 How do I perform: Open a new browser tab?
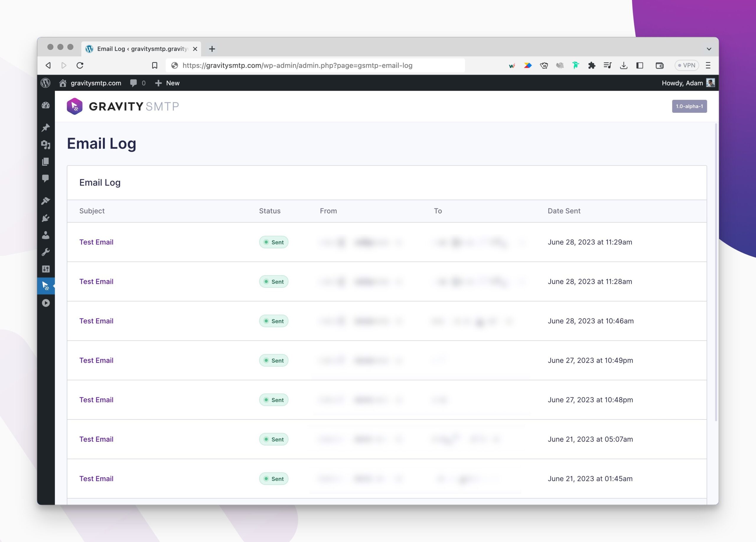point(212,49)
